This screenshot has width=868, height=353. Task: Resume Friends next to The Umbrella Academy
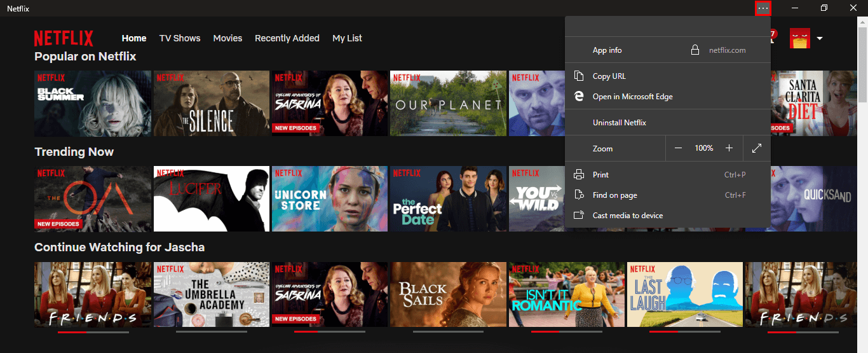pos(93,294)
